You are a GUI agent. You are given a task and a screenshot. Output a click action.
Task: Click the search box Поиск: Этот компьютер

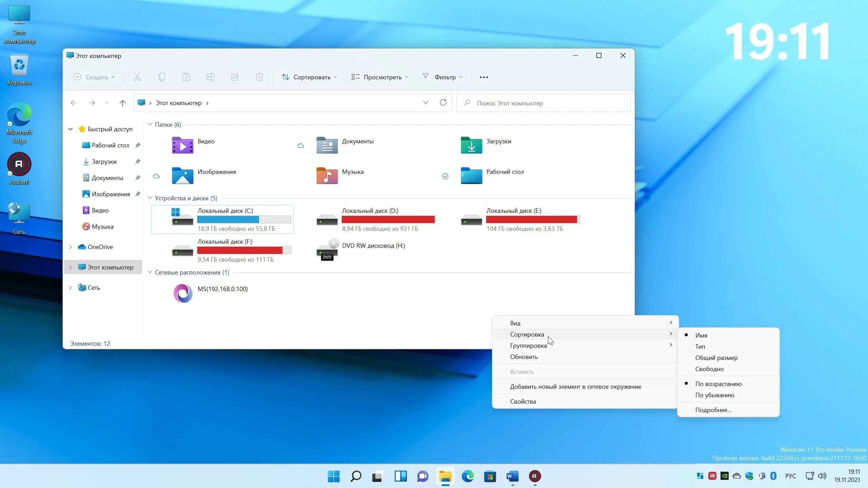542,103
